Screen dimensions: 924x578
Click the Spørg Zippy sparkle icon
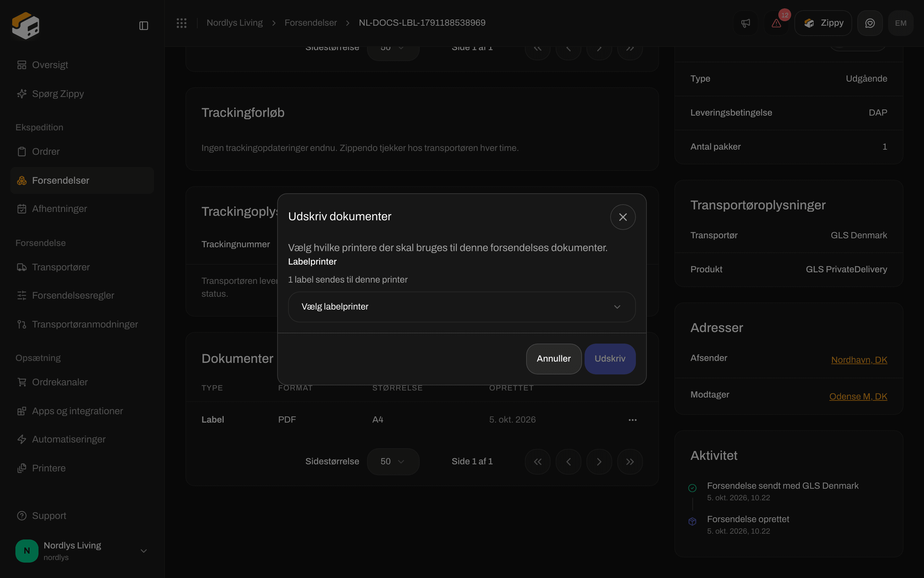22,94
